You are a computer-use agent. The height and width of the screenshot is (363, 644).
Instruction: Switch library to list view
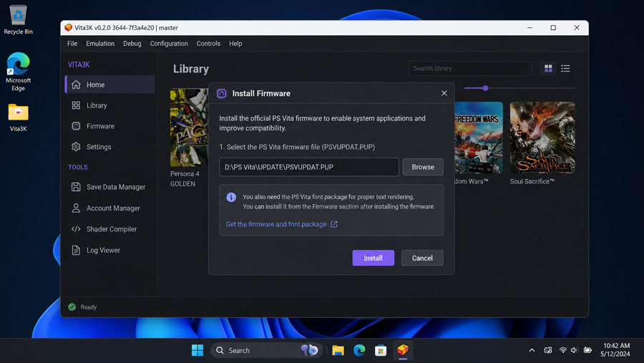coord(565,68)
